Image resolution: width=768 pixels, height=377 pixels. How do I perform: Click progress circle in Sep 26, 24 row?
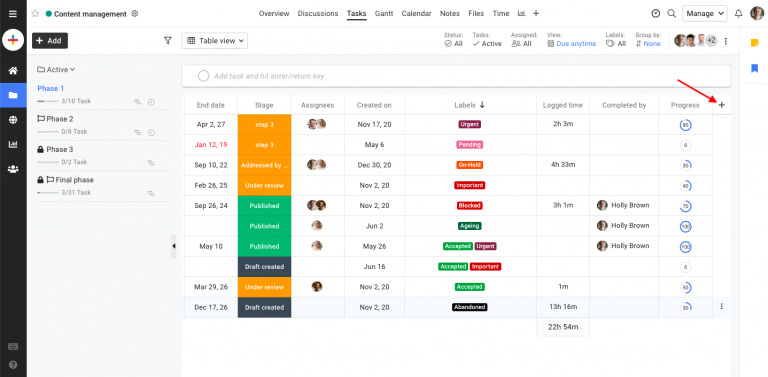(x=685, y=206)
